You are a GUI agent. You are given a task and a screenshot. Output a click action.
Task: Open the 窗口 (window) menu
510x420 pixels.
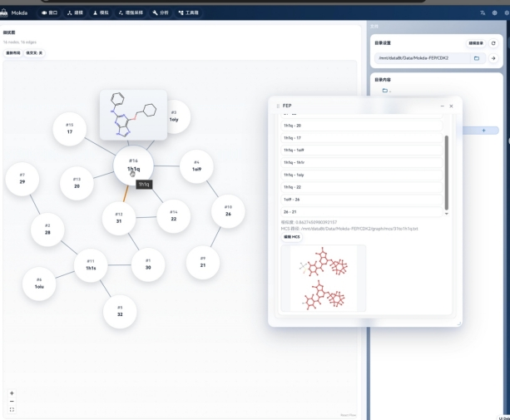click(49, 12)
